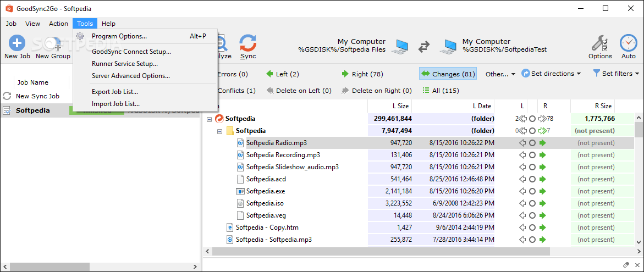644x272 pixels.
Task: Click the New Sync Job refresh icon
Action: (7, 96)
